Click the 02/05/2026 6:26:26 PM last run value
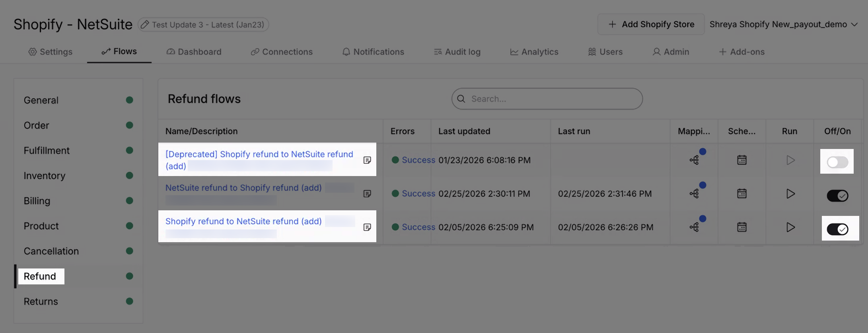The height and width of the screenshot is (333, 868). coord(605,227)
